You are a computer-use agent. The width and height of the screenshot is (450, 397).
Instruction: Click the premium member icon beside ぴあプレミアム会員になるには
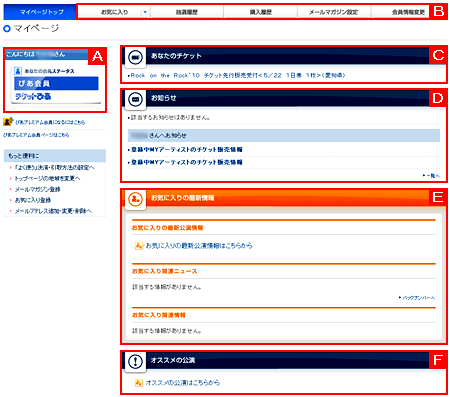(x=8, y=122)
